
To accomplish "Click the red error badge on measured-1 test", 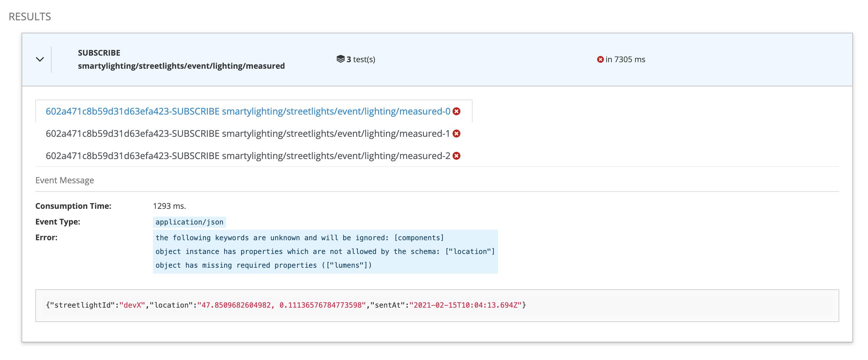I will point(457,134).
